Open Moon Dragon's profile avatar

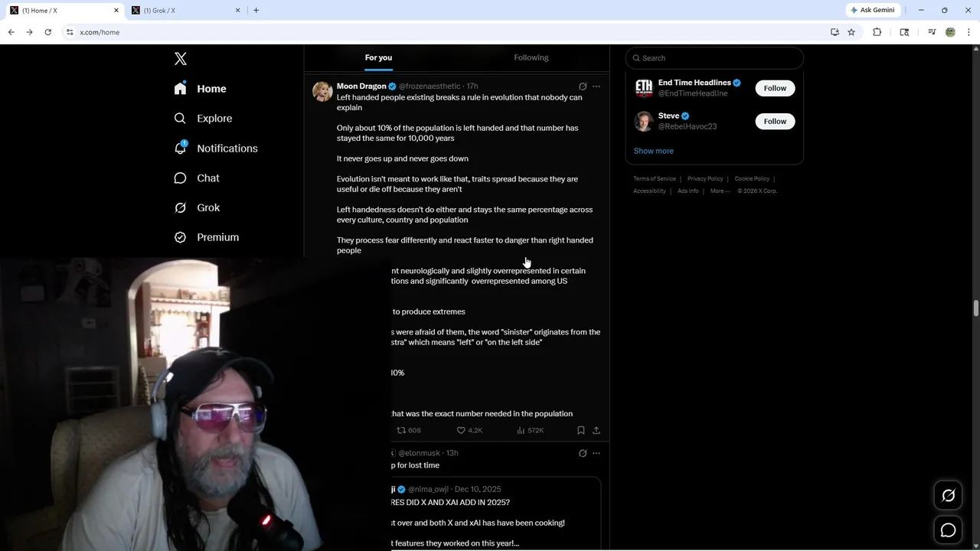[x=322, y=92]
